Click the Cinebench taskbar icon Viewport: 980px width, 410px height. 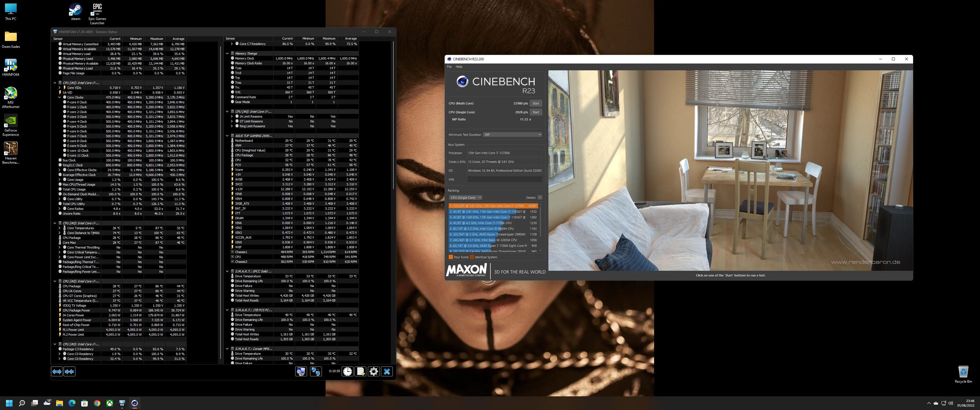(x=134, y=403)
